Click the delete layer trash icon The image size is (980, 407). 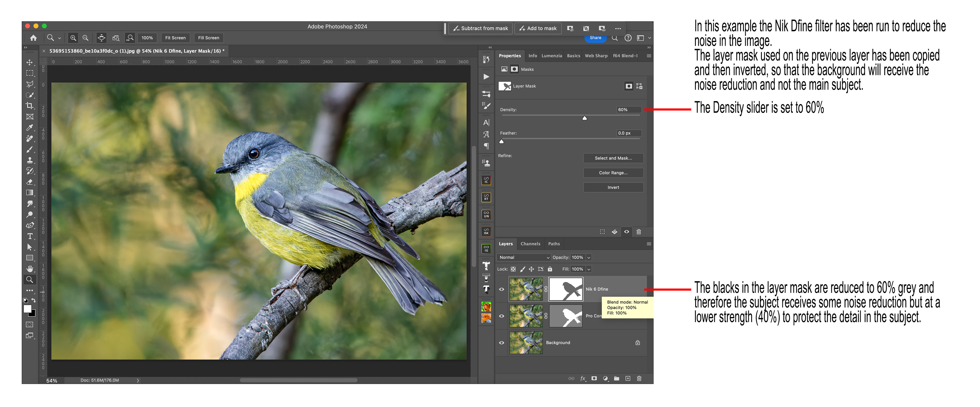point(639,378)
